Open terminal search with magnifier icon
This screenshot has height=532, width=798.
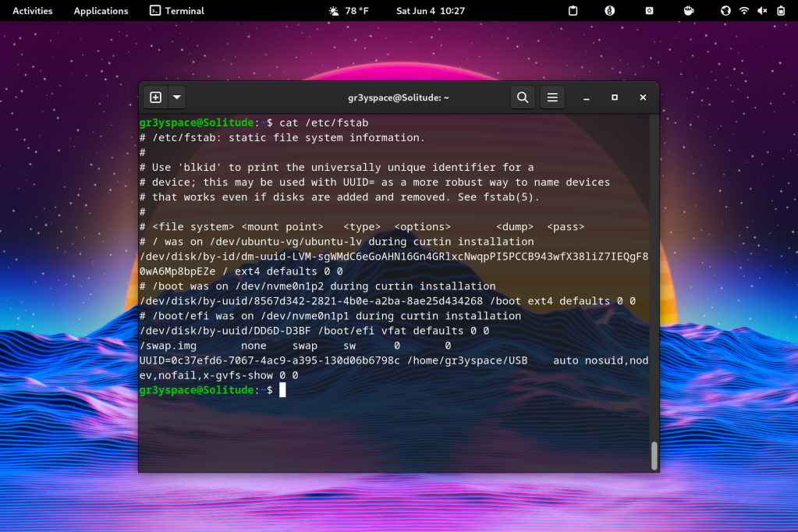[x=523, y=98]
